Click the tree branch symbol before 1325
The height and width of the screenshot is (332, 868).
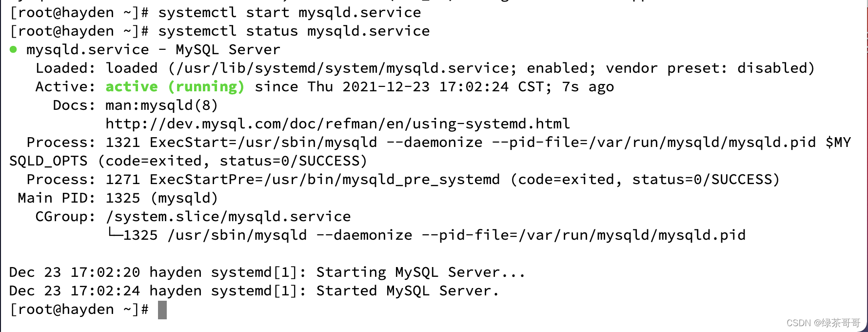click(114, 234)
